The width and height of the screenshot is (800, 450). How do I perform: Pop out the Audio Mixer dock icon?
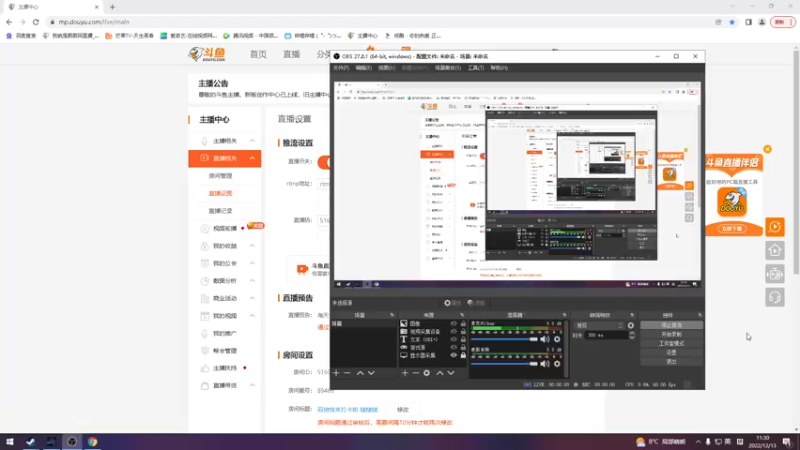pos(564,315)
